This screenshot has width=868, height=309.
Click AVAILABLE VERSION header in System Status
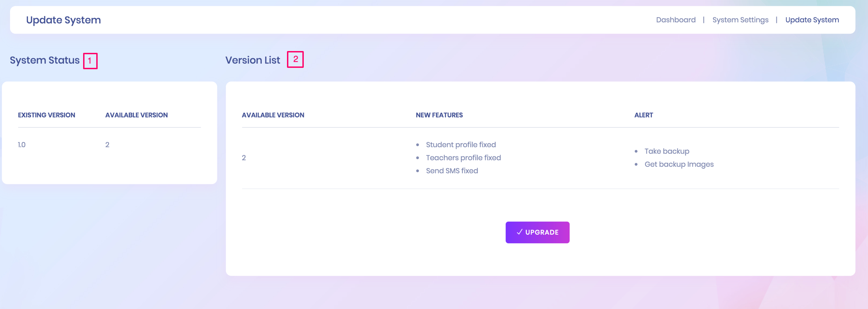point(136,115)
